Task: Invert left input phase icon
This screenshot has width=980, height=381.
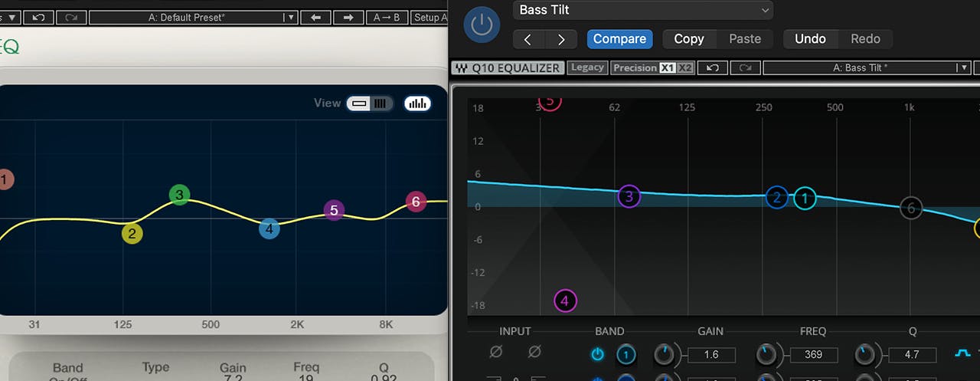Action: pyautogui.click(x=496, y=352)
